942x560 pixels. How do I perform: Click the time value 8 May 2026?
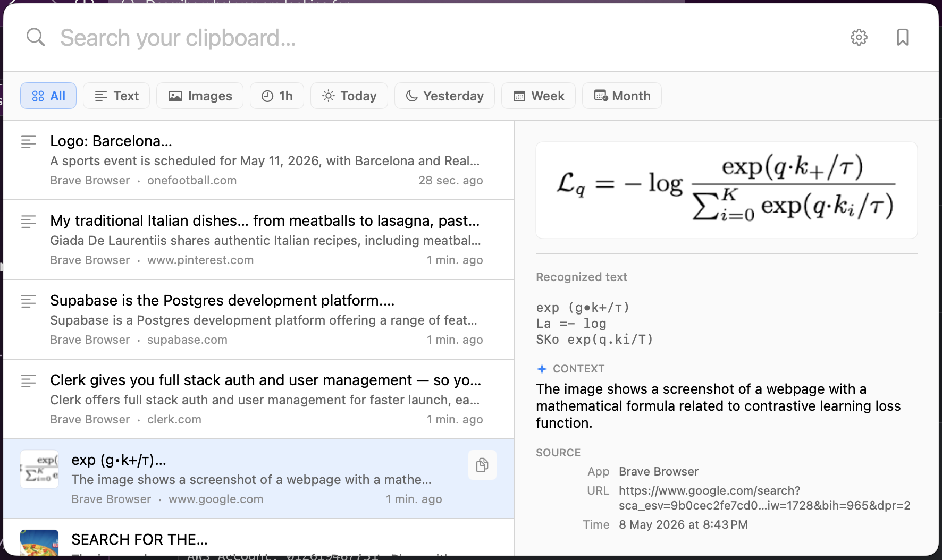683,524
